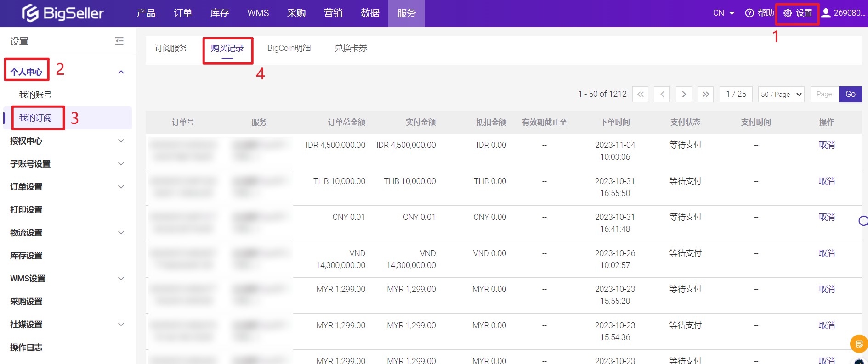Cancel the MYR order placed at 15:54:36
Viewport: 868px width, 364px height.
(827, 325)
